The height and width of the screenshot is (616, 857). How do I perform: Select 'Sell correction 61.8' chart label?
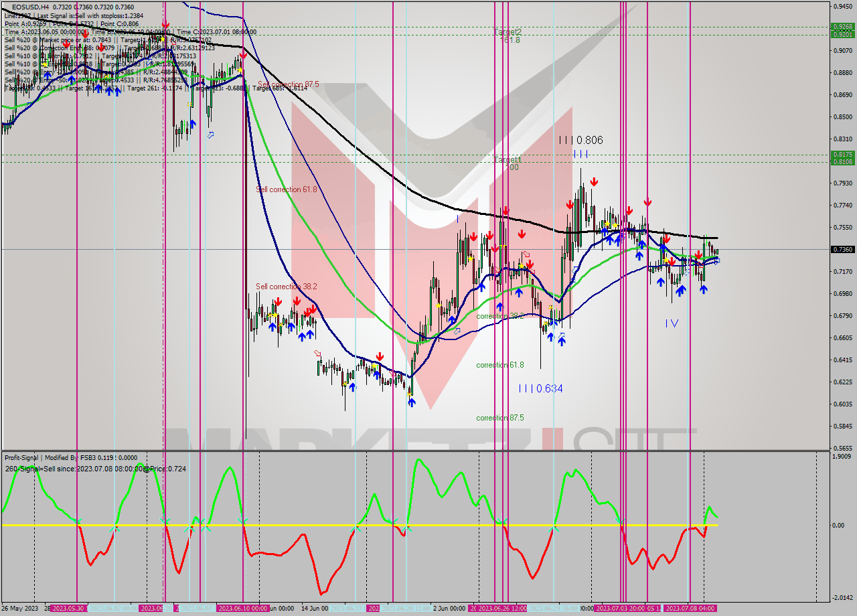coord(287,189)
